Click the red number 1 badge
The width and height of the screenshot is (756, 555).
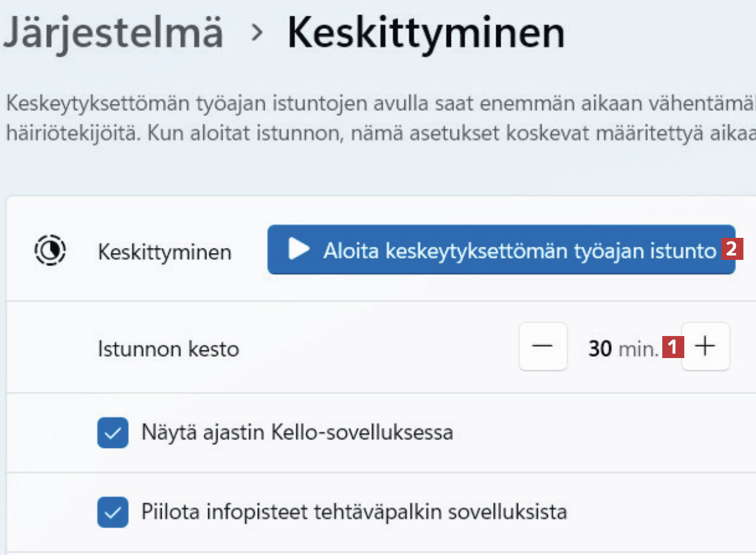(672, 346)
